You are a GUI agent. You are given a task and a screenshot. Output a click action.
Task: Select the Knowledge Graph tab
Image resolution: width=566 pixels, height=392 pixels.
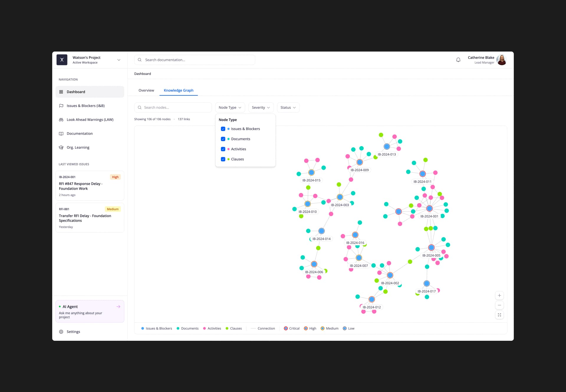pos(179,90)
